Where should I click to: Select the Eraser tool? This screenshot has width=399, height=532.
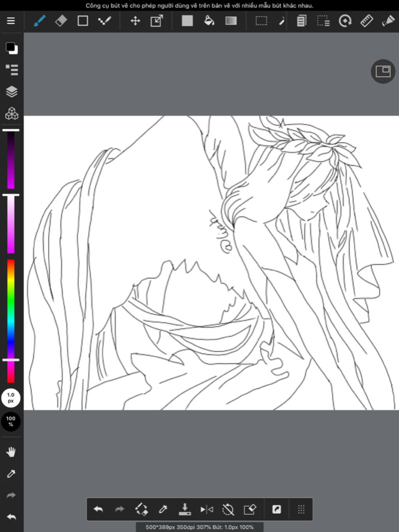point(61,21)
